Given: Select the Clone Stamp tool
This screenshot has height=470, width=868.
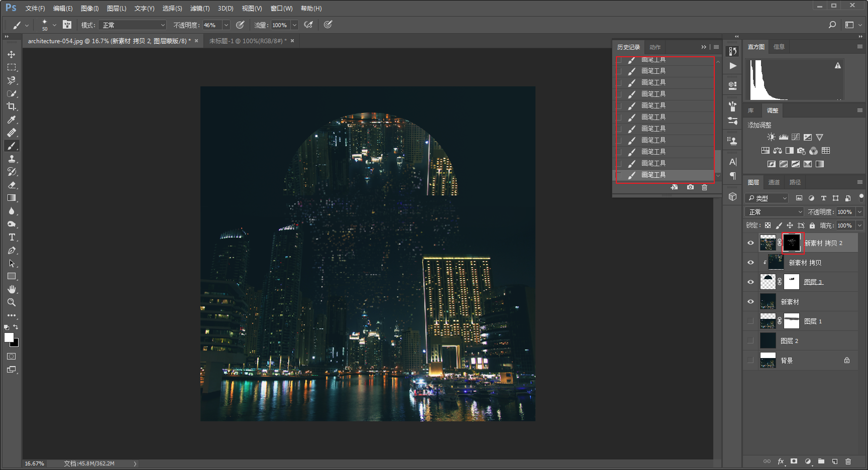Looking at the screenshot, I should coord(12,159).
